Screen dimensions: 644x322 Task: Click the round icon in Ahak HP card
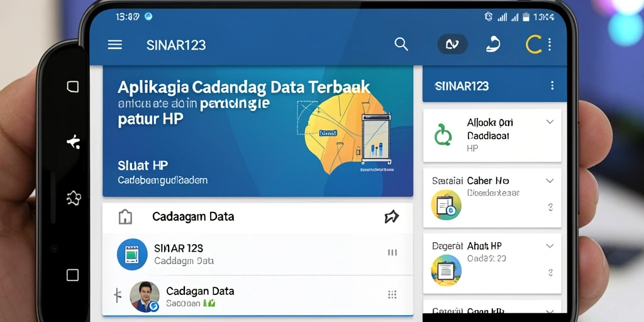[446, 270]
